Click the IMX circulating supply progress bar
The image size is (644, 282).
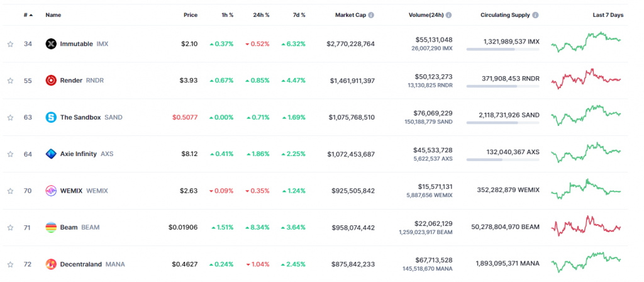click(502, 49)
